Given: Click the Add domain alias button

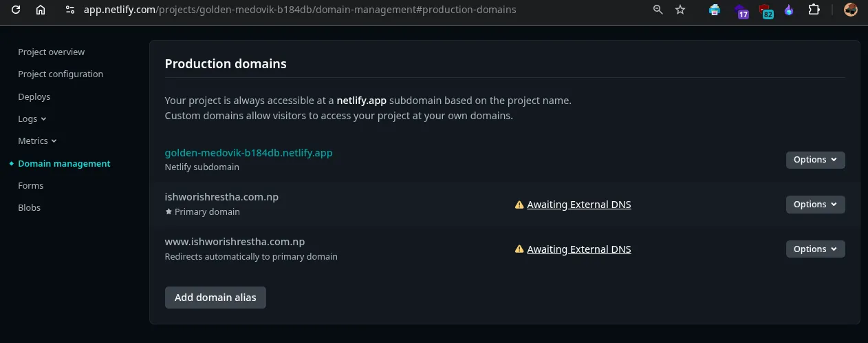Looking at the screenshot, I should [x=215, y=298].
